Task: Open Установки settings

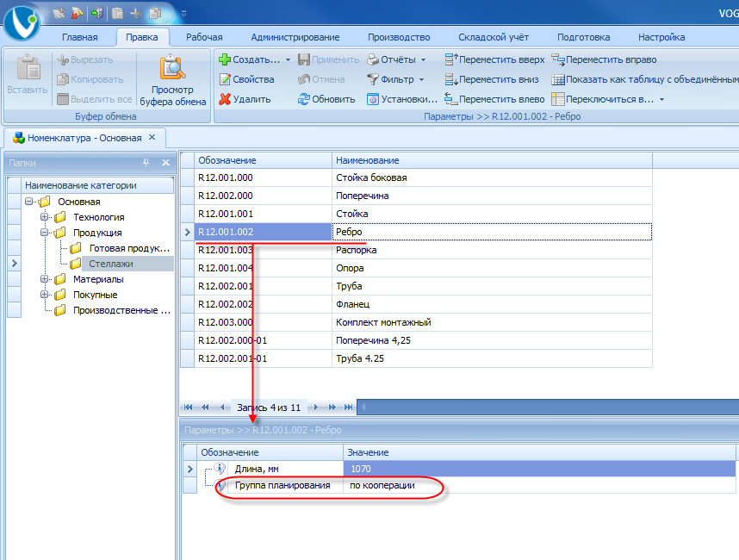Action: click(402, 99)
